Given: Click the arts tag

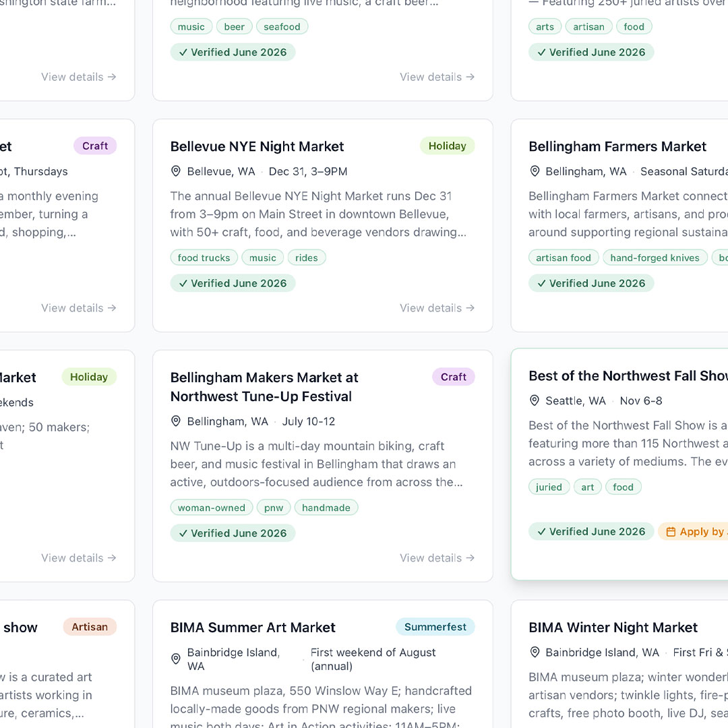Looking at the screenshot, I should (x=545, y=26).
